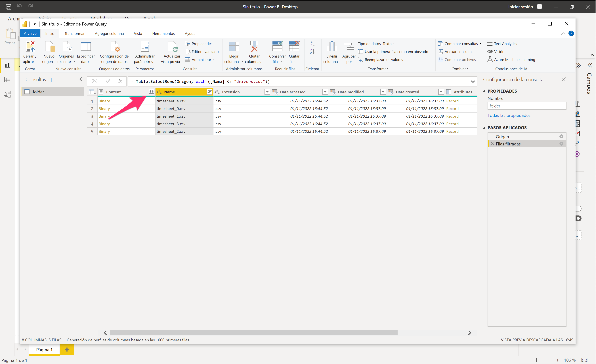Open the Date modified filter dropdown

[383, 92]
